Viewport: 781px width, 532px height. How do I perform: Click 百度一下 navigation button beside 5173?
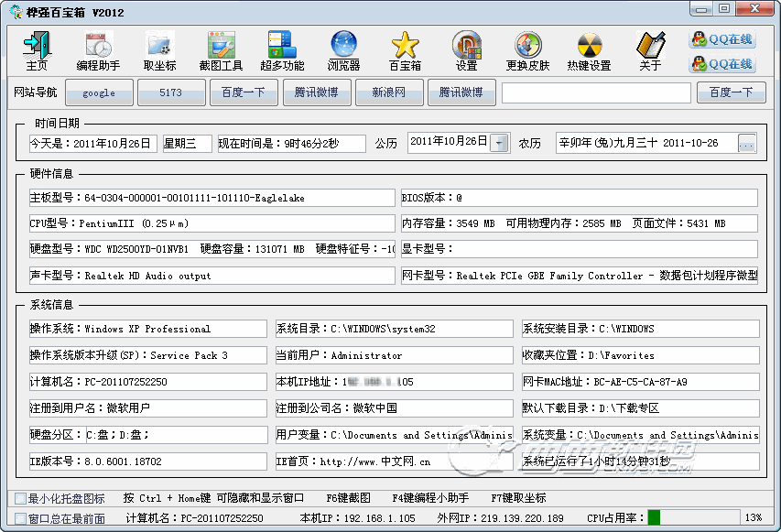[x=244, y=92]
